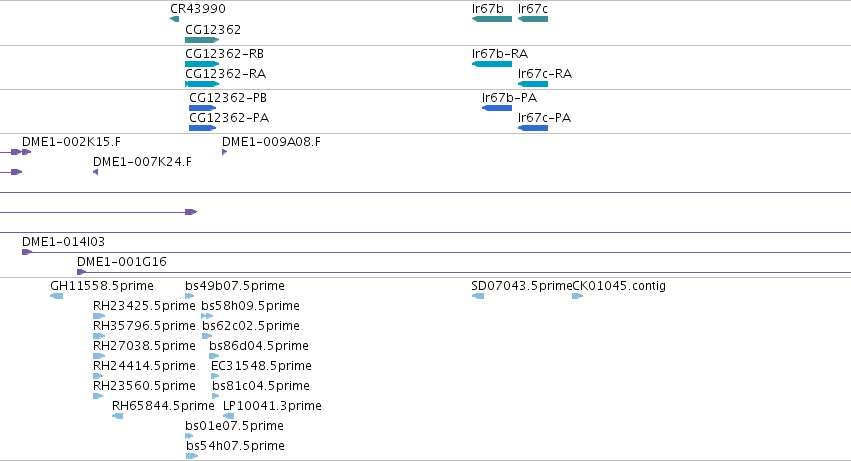Image resolution: width=851 pixels, height=461 pixels.
Task: Click the bs54h07.5prime EST label
Action: (235, 446)
